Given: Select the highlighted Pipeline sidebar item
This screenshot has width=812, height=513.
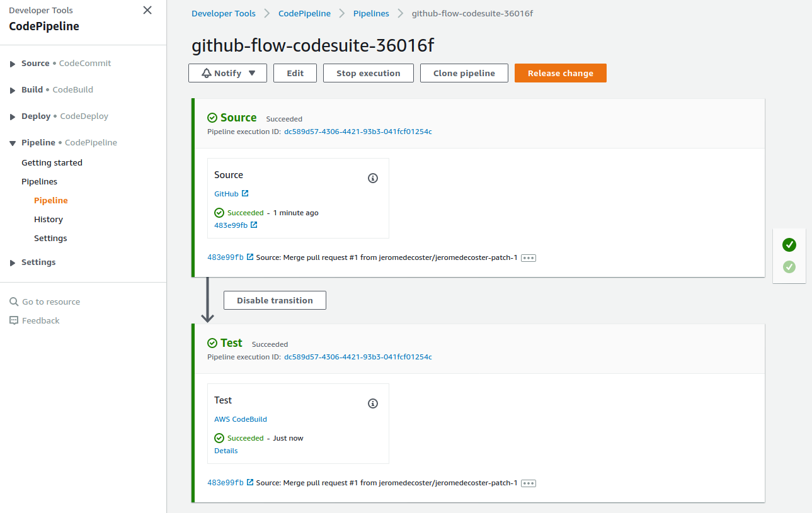Looking at the screenshot, I should (x=51, y=200).
